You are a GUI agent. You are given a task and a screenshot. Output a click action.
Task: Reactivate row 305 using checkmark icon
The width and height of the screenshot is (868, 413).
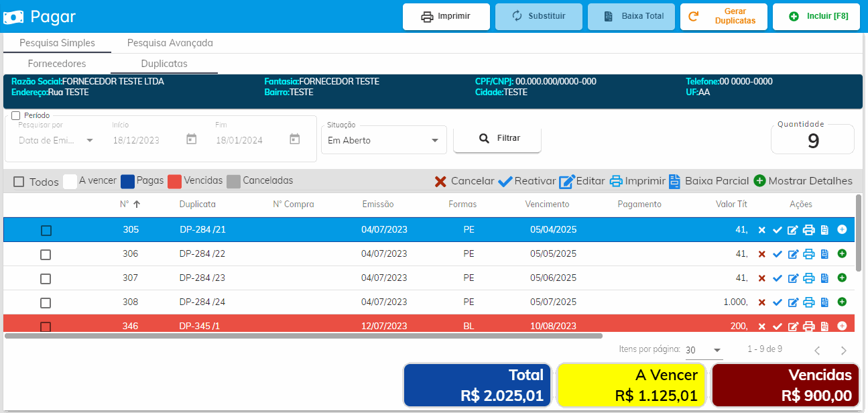pos(778,230)
